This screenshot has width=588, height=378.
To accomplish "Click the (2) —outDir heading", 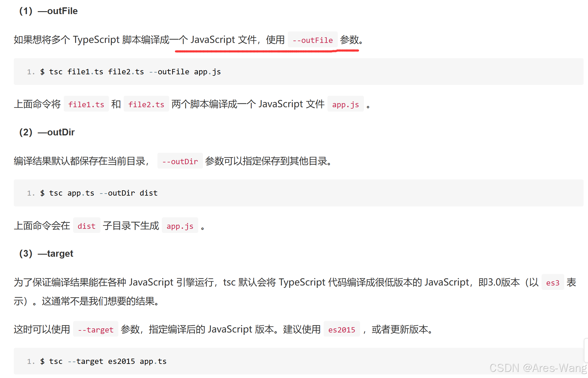I will 46,132.
